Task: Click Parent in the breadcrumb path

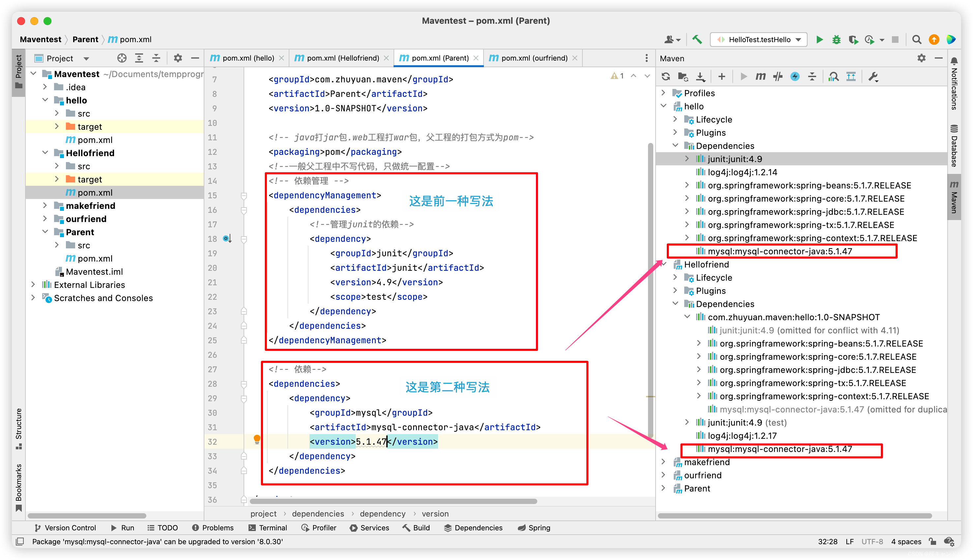Action: (85, 39)
